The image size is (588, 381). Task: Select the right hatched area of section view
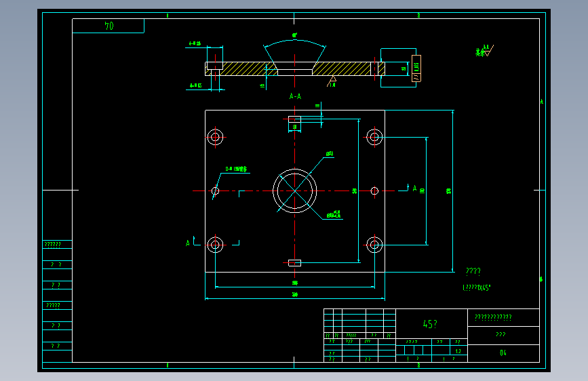(342, 69)
